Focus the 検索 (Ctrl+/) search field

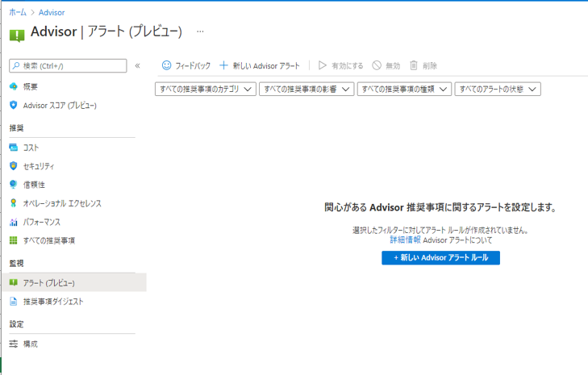[x=68, y=66]
